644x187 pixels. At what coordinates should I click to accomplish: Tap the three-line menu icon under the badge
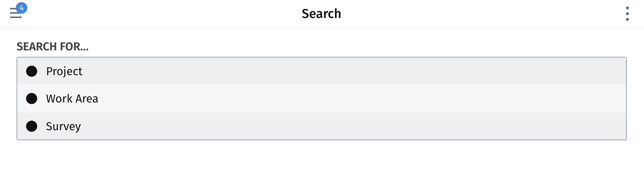[16, 14]
